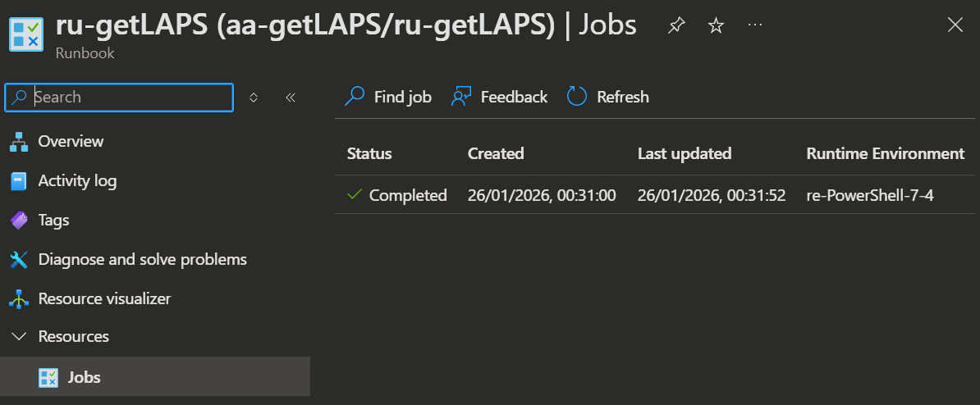Screen dimensions: 980x405
Task: Expand or collapse all menu groups
Action: (x=254, y=98)
